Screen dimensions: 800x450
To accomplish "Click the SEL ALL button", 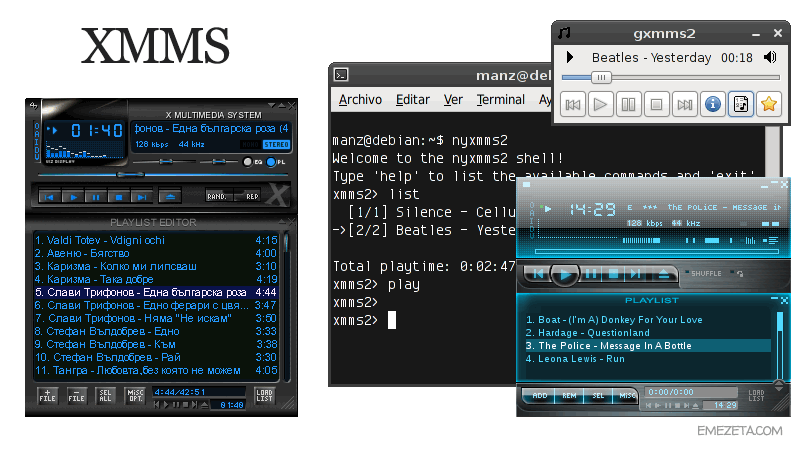I will [105, 395].
